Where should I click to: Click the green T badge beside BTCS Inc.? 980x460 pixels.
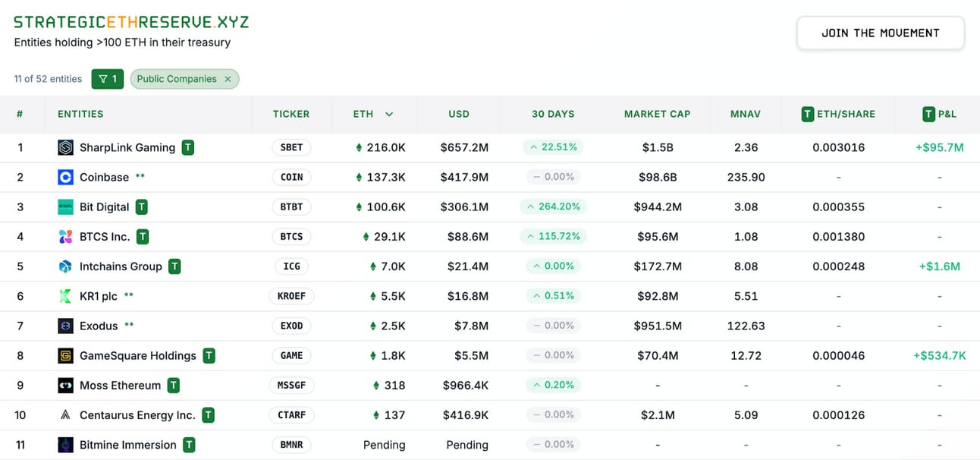pyautogui.click(x=143, y=237)
